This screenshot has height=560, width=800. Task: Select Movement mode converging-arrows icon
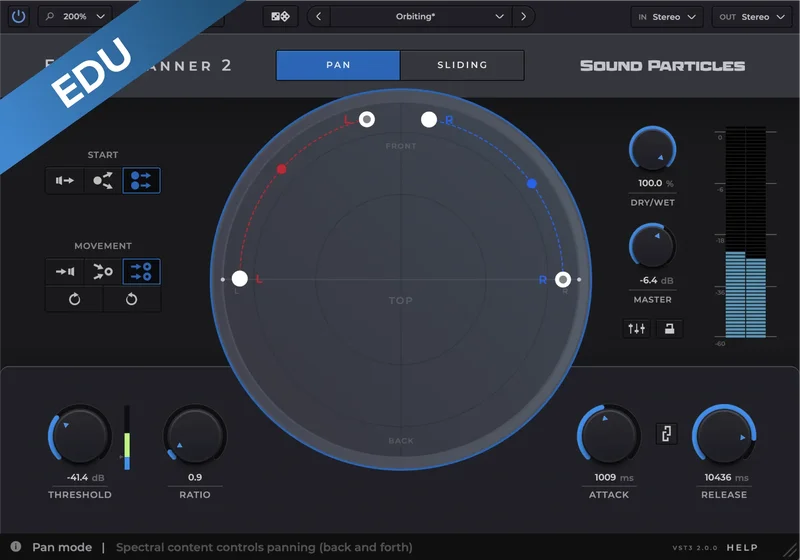tap(103, 271)
